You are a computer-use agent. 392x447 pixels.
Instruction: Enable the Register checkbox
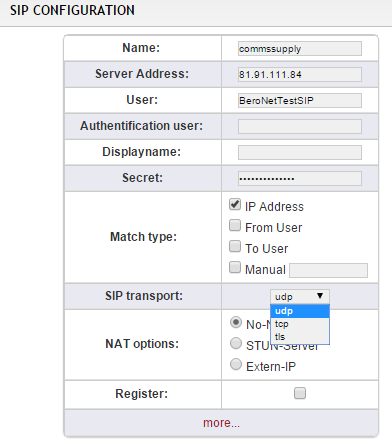300,393
